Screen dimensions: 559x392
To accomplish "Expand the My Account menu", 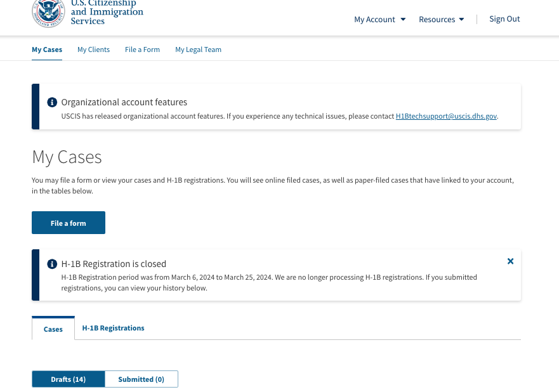I will (x=379, y=19).
